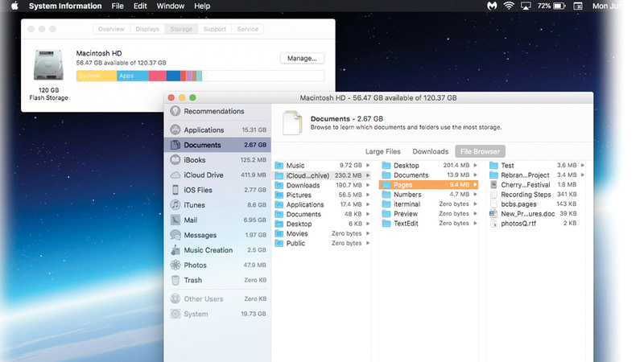
Task: Select the Overview tab button
Action: [112, 29]
